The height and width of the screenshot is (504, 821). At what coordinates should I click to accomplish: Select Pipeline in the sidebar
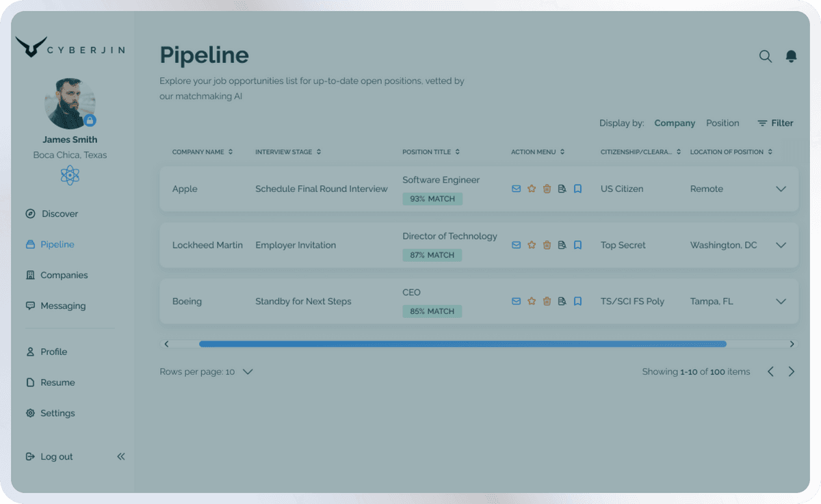coord(50,244)
